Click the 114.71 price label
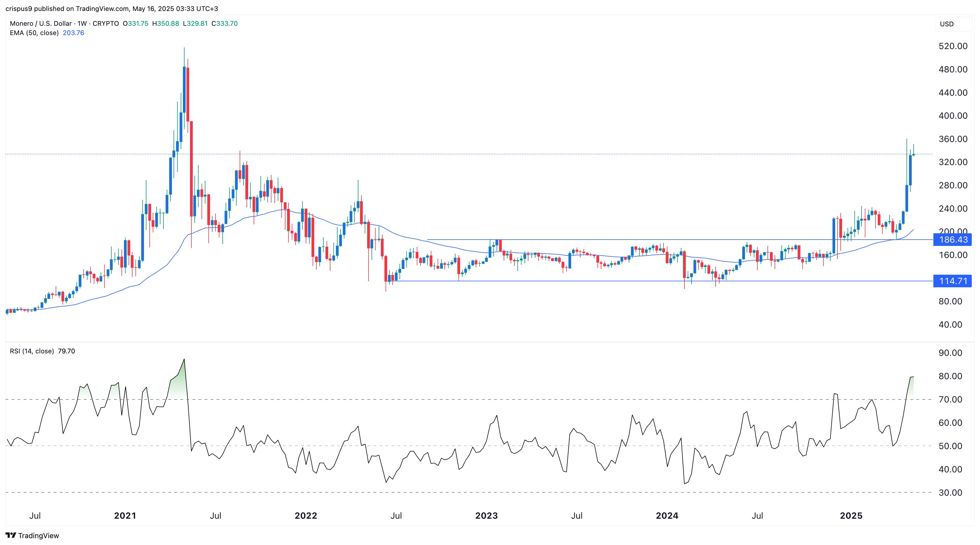 tap(953, 281)
